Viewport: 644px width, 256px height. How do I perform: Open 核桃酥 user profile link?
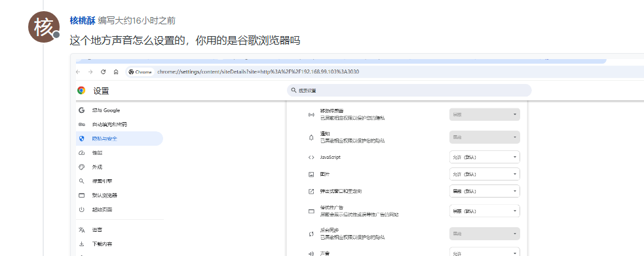tap(83, 20)
